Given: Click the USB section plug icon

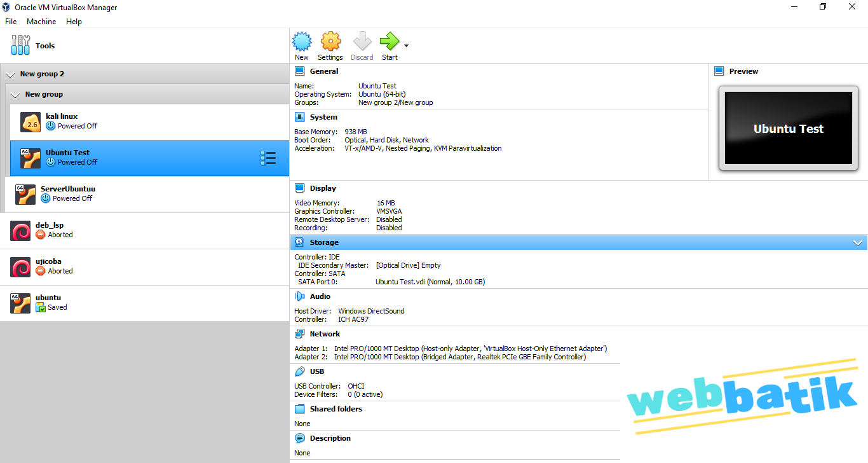Looking at the screenshot, I should pyautogui.click(x=300, y=371).
